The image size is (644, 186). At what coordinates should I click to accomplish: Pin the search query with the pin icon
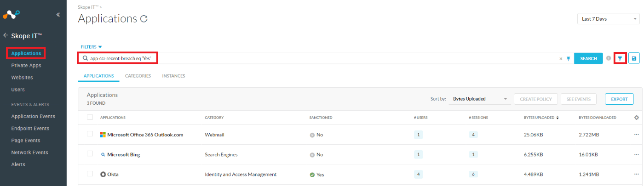tap(568, 58)
